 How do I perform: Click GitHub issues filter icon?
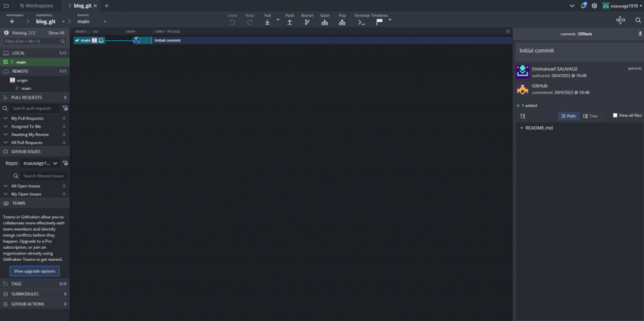tap(65, 163)
